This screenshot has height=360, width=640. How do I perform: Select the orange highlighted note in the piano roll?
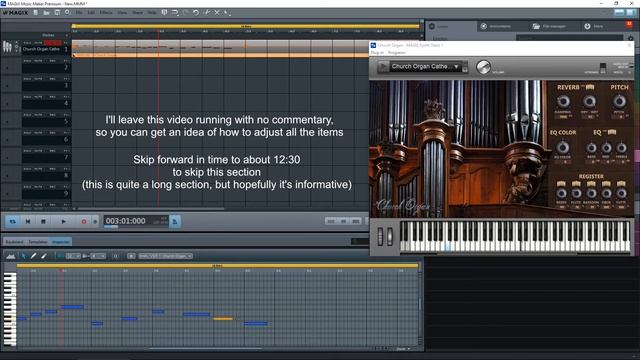(x=223, y=319)
